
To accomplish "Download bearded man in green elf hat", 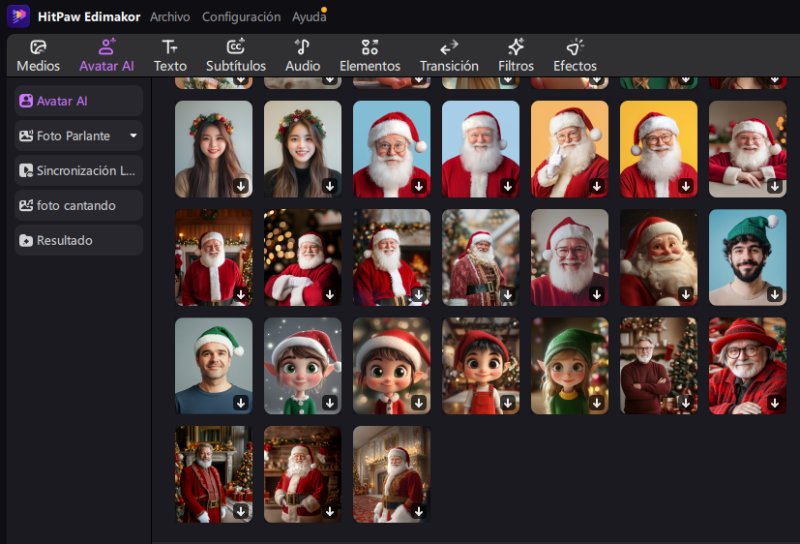I will [x=774, y=294].
